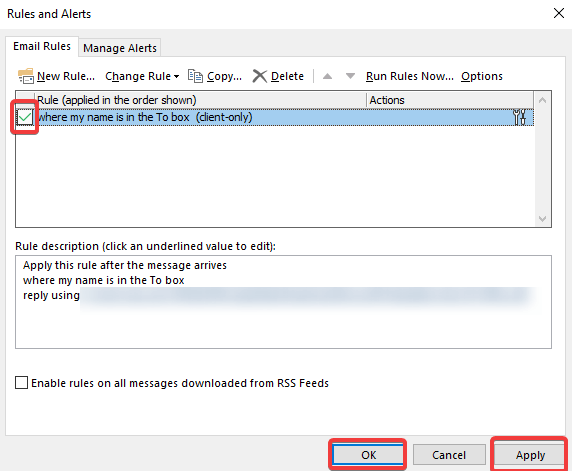This screenshot has height=471, width=572.
Task: Click the Apply button
Action: pos(530,455)
